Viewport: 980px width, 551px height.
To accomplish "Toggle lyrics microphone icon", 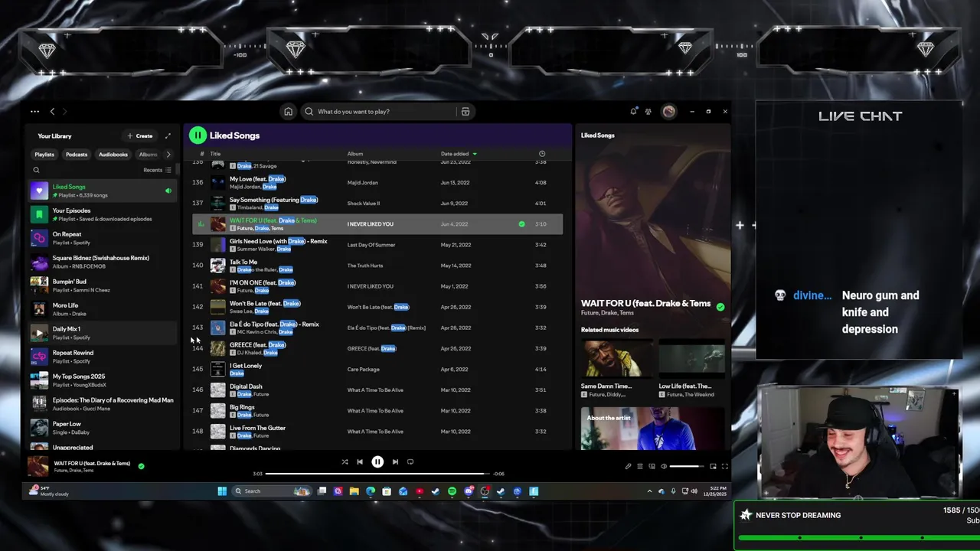I will [628, 466].
